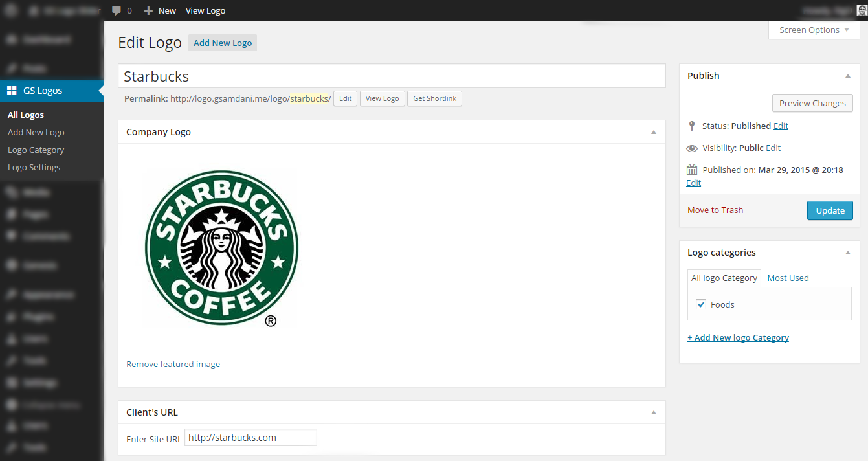The height and width of the screenshot is (461, 868).
Task: Click the pin icon beside Status
Action: coord(692,126)
